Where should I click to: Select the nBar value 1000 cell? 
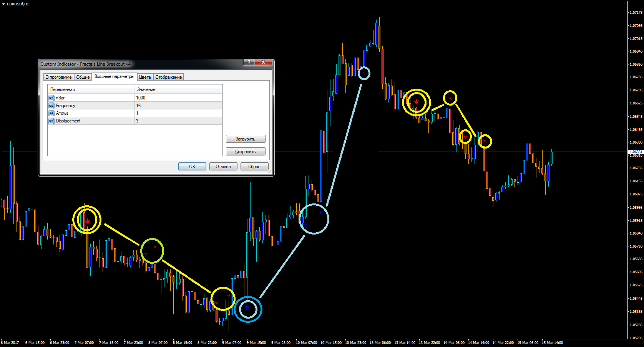178,98
